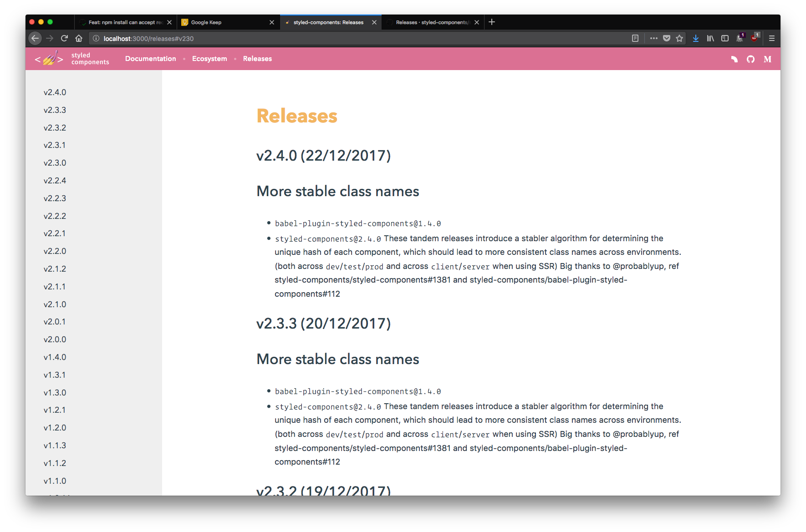Image resolution: width=806 pixels, height=532 pixels.
Task: Open Releases in site navigation
Action: pos(257,59)
